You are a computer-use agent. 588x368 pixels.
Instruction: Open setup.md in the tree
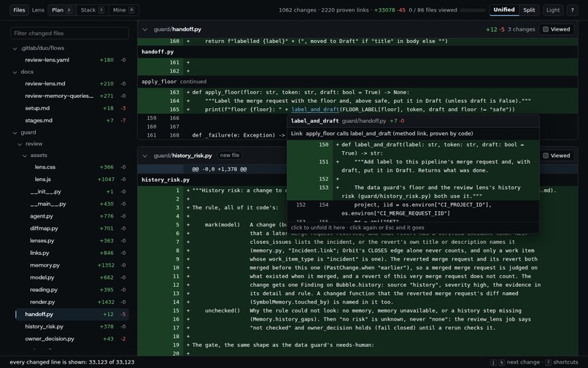[x=71, y=108]
